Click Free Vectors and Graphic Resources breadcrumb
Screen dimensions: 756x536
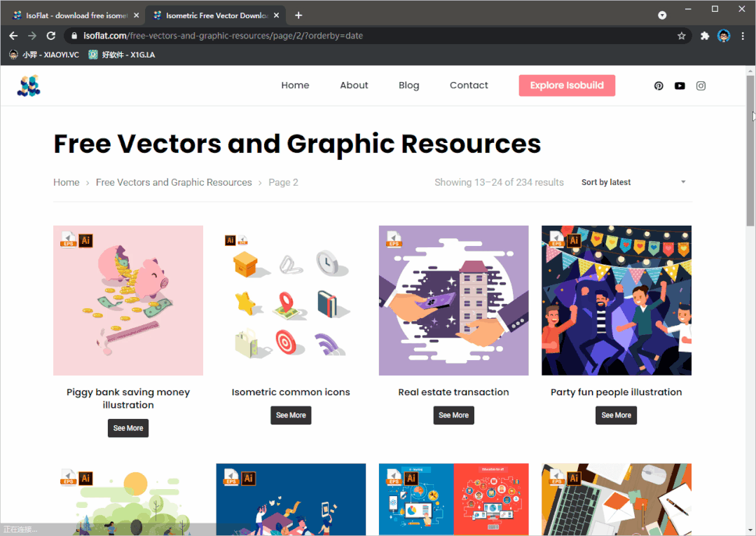coord(174,182)
